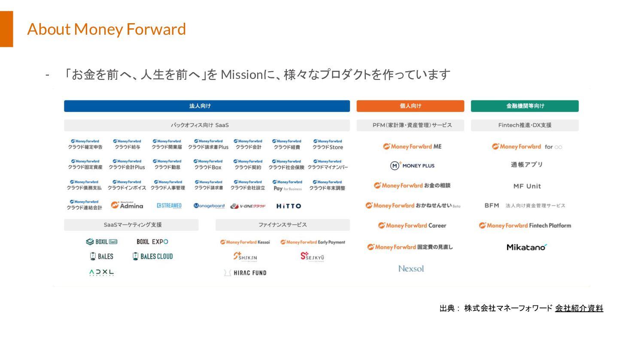This screenshot has width=644, height=362.
Task: Select the クラウド連結会計 product logo
Action: point(85,205)
